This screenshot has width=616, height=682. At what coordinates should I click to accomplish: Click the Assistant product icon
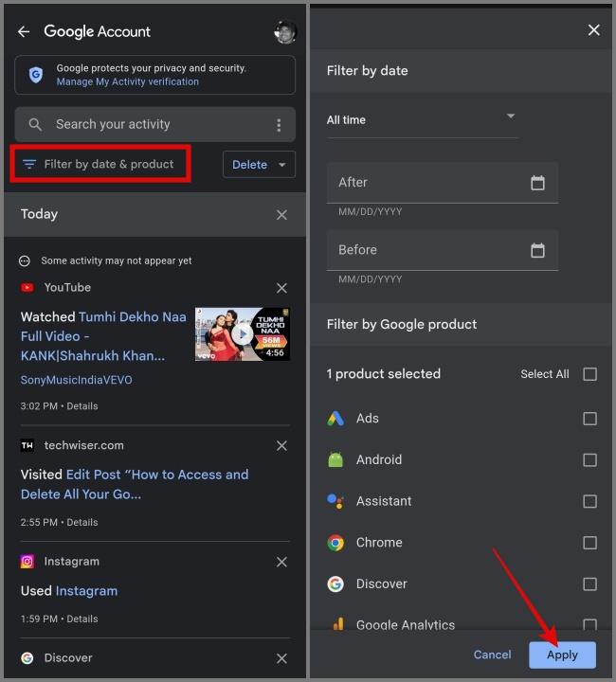[335, 501]
